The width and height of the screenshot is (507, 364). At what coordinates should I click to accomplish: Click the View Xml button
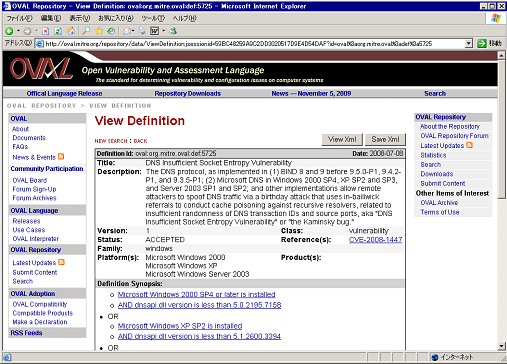point(342,139)
